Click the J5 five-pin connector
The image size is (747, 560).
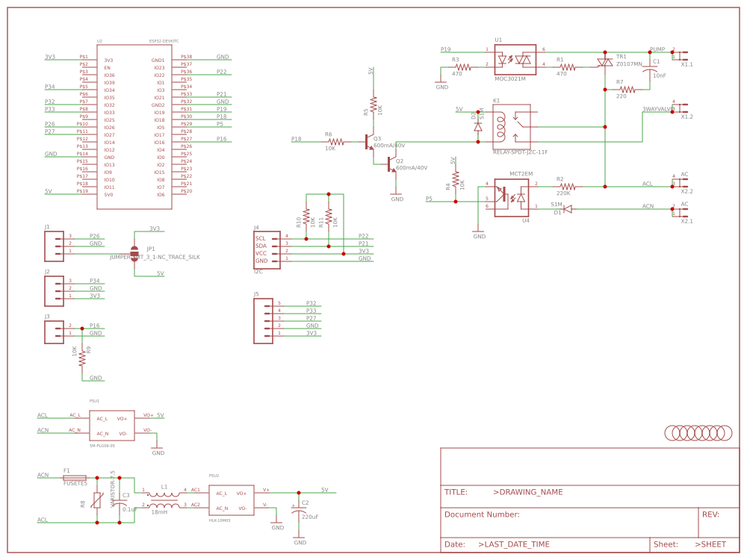pyautogui.click(x=264, y=321)
